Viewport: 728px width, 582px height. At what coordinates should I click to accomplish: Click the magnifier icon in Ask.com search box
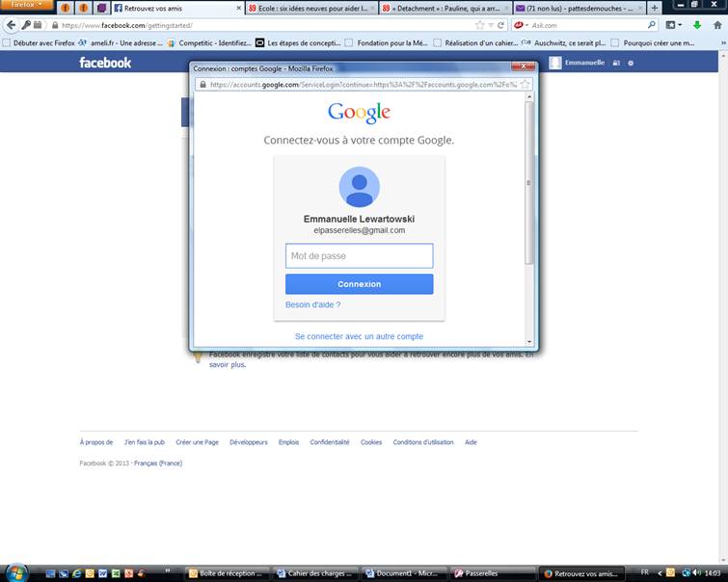point(652,25)
